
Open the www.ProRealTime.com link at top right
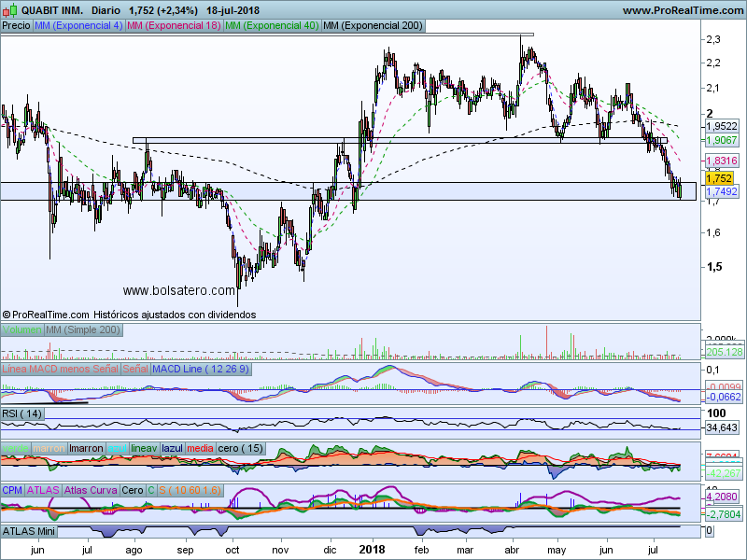pyautogui.click(x=682, y=10)
